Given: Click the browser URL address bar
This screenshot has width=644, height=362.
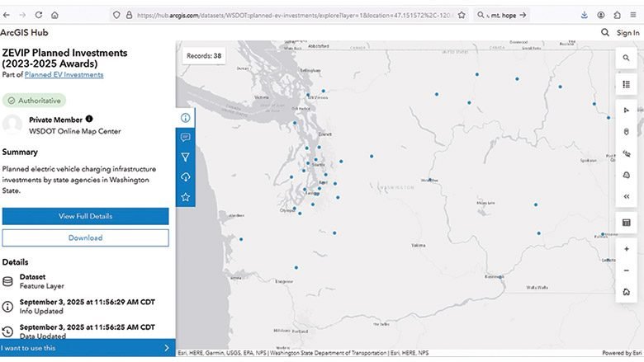Looking at the screenshot, I should pos(289,15).
